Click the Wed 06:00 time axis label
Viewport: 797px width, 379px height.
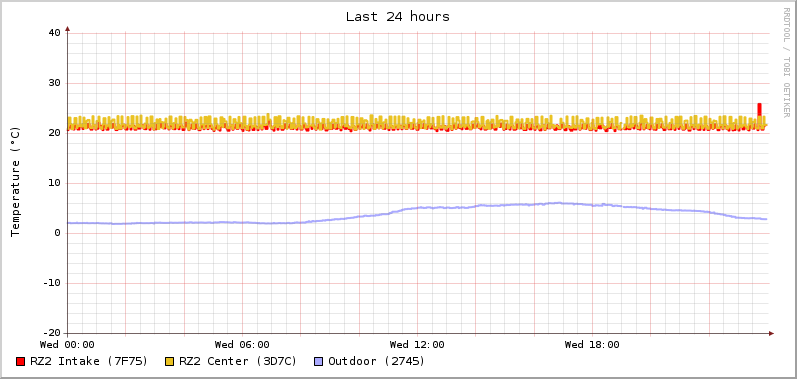(x=242, y=345)
